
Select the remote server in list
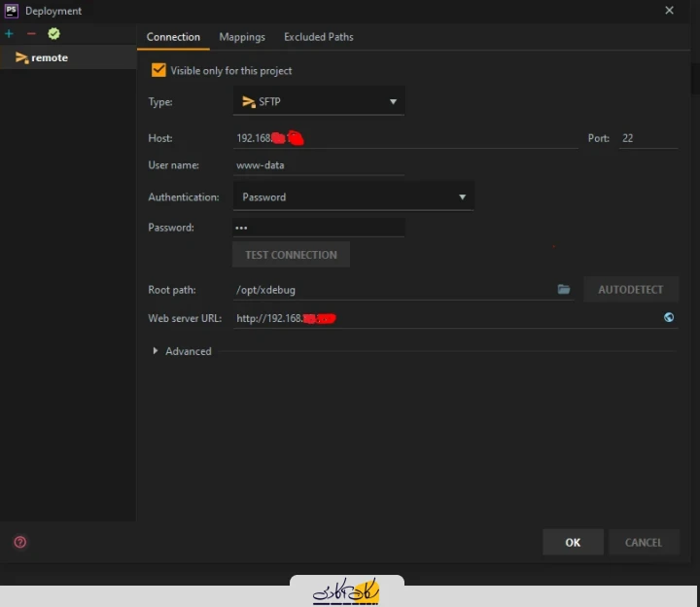pyautogui.click(x=49, y=58)
